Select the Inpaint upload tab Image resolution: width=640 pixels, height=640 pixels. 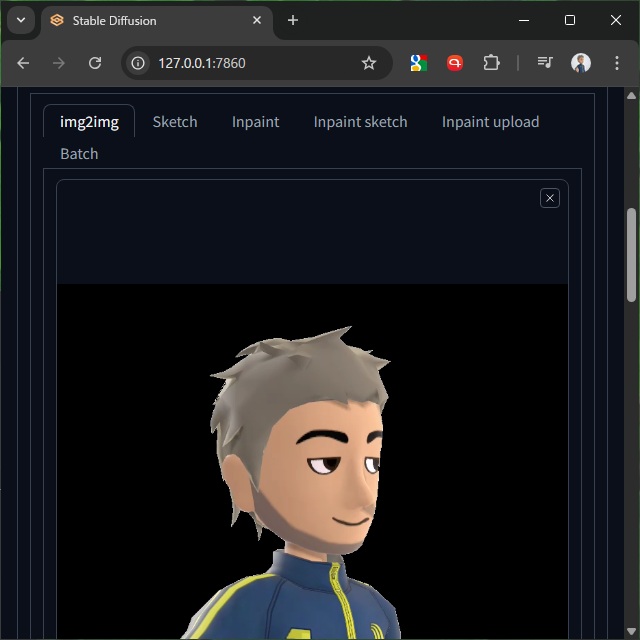(x=490, y=122)
